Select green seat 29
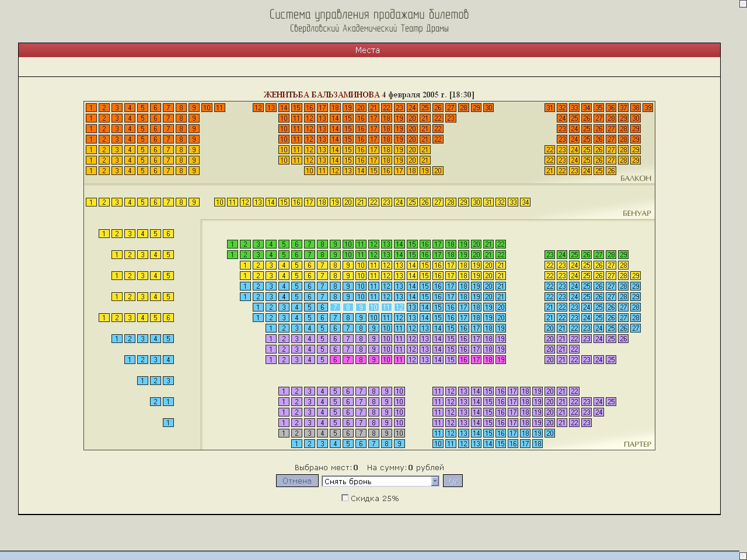The height and width of the screenshot is (560, 747). 623,255
